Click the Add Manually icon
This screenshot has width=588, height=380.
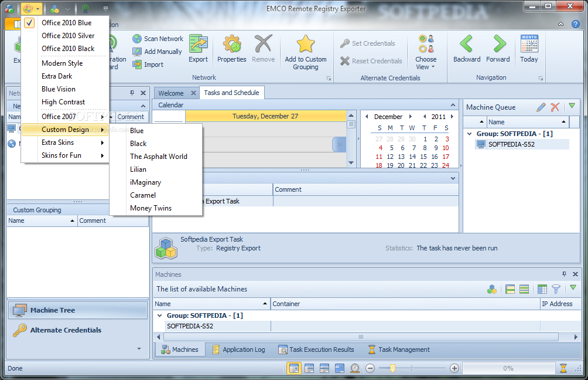coord(137,52)
